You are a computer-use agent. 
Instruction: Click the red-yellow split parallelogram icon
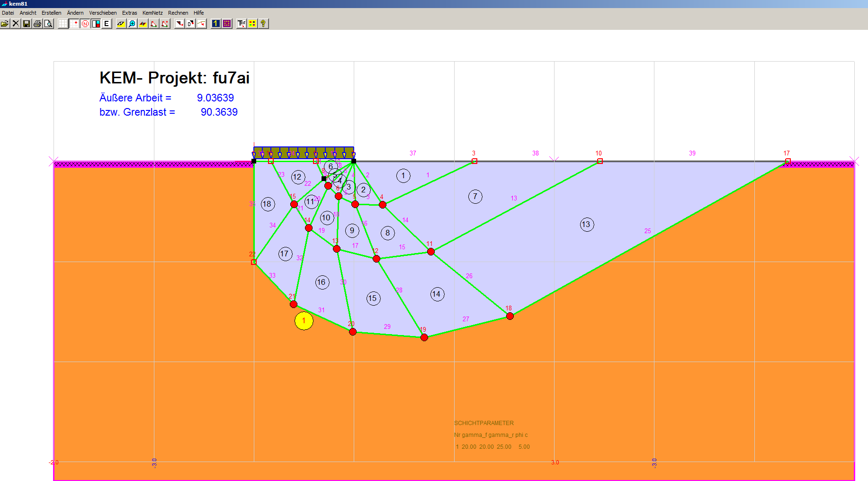[143, 23]
